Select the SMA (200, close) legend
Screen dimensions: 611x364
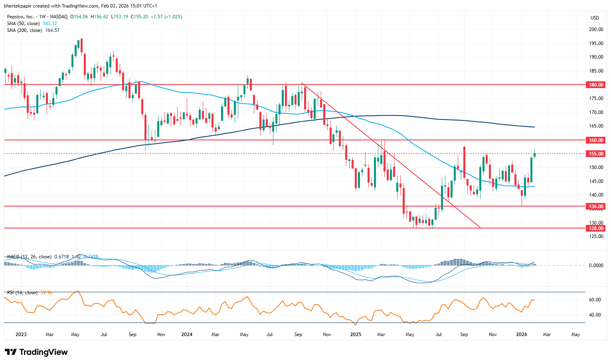click(x=24, y=30)
